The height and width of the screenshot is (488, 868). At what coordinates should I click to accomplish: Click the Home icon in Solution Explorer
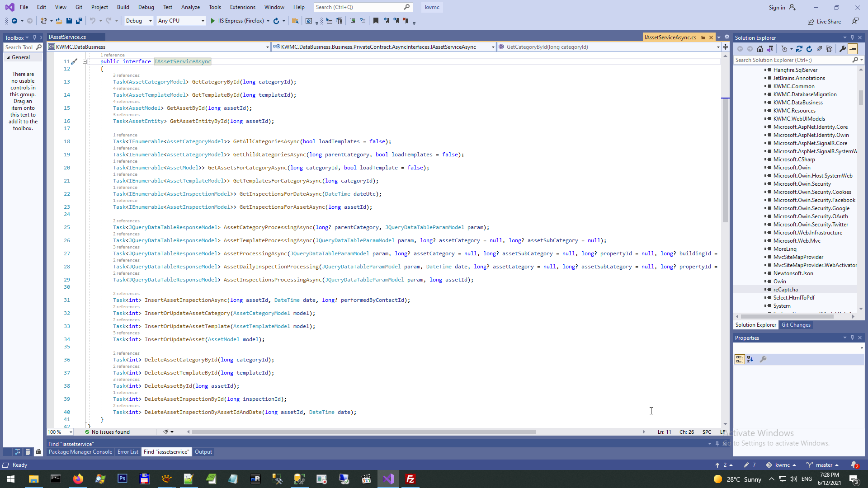760,49
